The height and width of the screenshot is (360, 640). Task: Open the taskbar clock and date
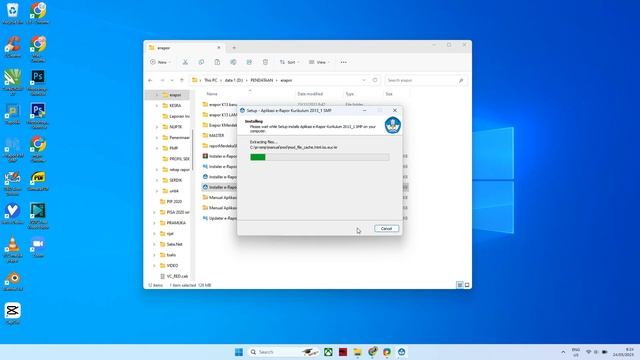(624, 352)
